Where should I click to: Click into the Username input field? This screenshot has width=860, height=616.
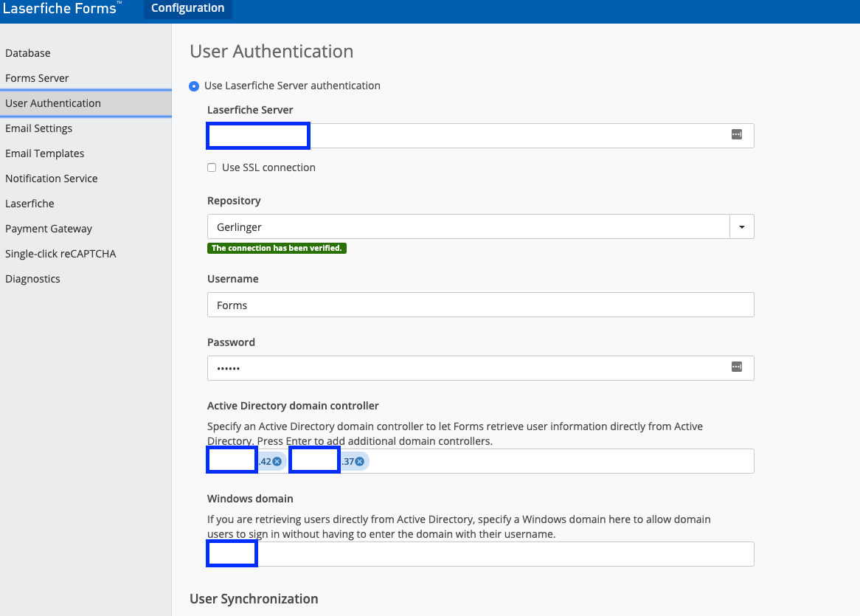click(x=479, y=305)
